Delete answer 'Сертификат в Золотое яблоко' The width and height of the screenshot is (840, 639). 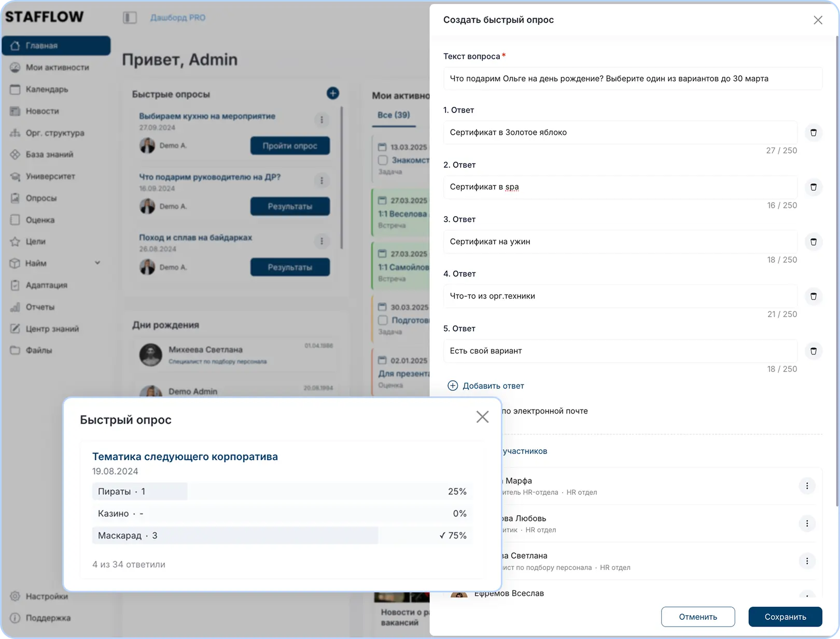[x=813, y=133]
